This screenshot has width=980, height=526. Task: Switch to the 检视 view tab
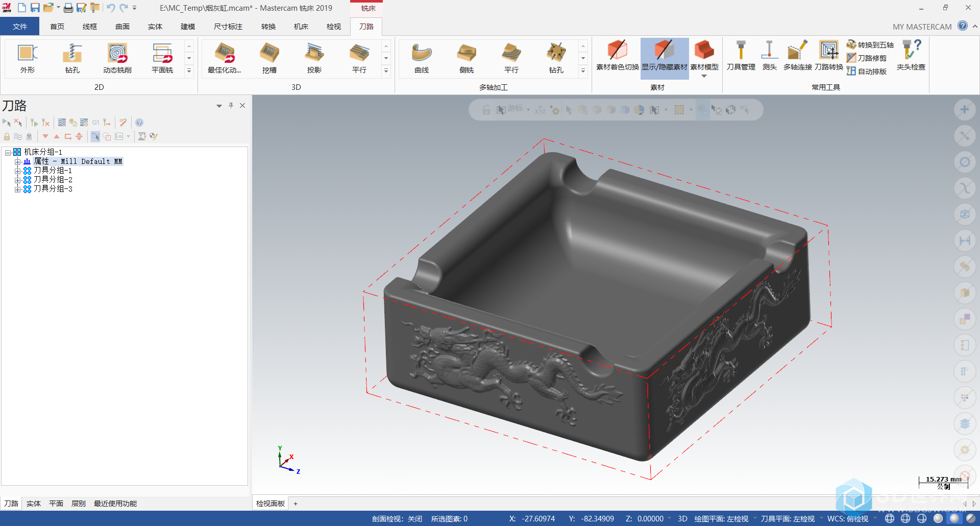334,27
